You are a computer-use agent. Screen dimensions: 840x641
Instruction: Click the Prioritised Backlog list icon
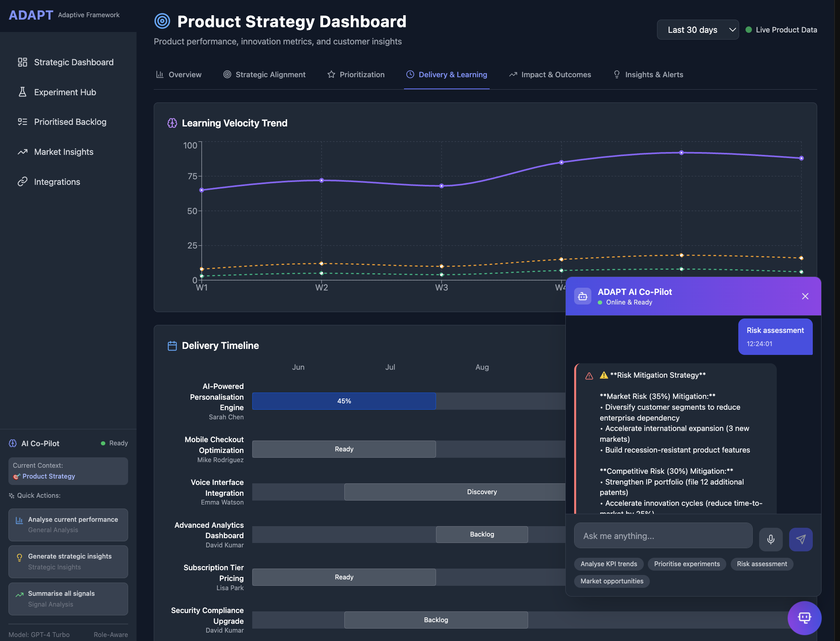click(22, 122)
